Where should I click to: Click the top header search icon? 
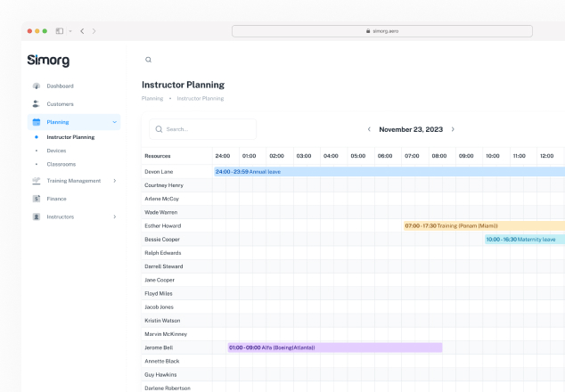[x=148, y=60]
